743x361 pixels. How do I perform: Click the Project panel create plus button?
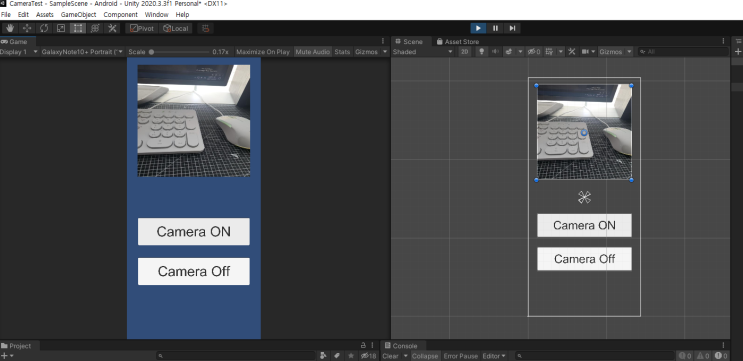[4, 356]
